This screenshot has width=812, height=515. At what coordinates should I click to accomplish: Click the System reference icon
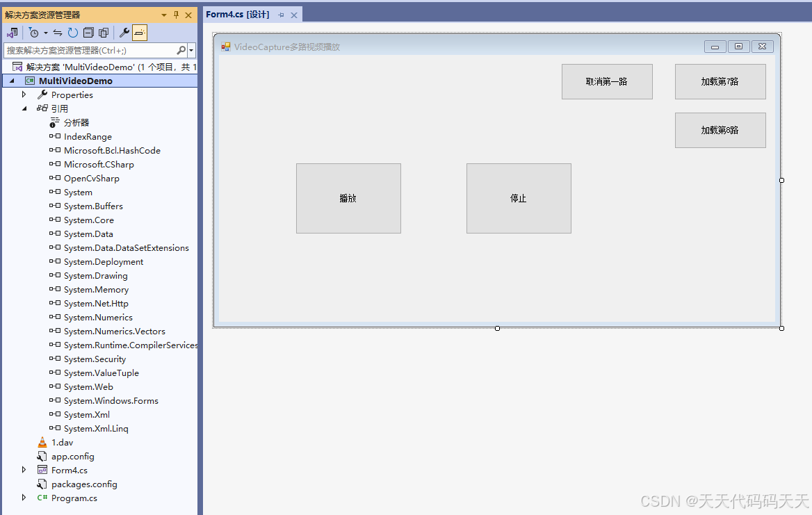(x=55, y=192)
